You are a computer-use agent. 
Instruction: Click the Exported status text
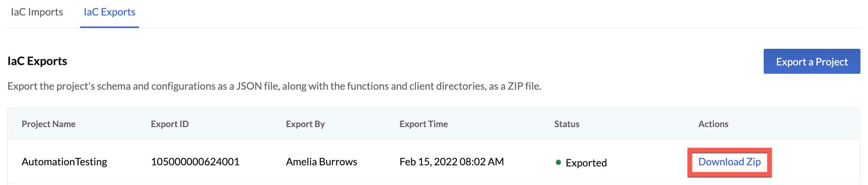pyautogui.click(x=586, y=163)
